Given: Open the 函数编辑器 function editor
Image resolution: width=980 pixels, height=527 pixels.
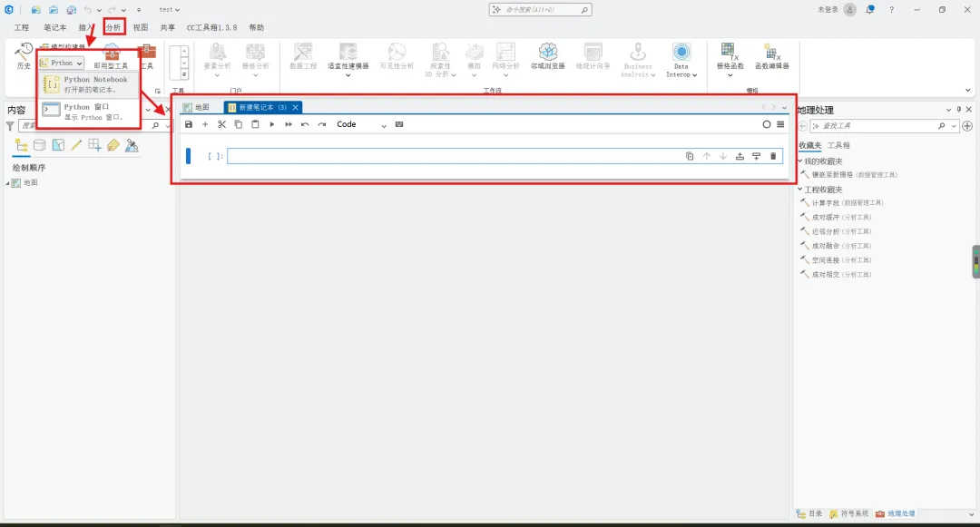Looking at the screenshot, I should pos(772,56).
